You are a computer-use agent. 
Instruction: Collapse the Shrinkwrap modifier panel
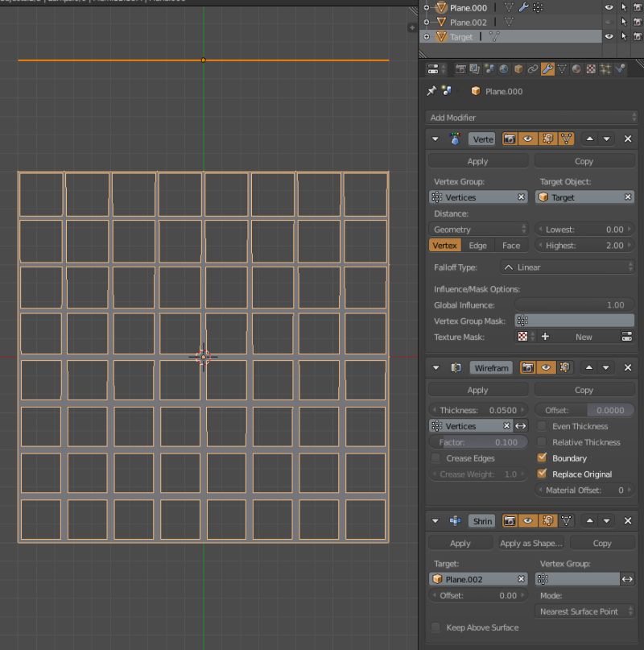pos(436,521)
